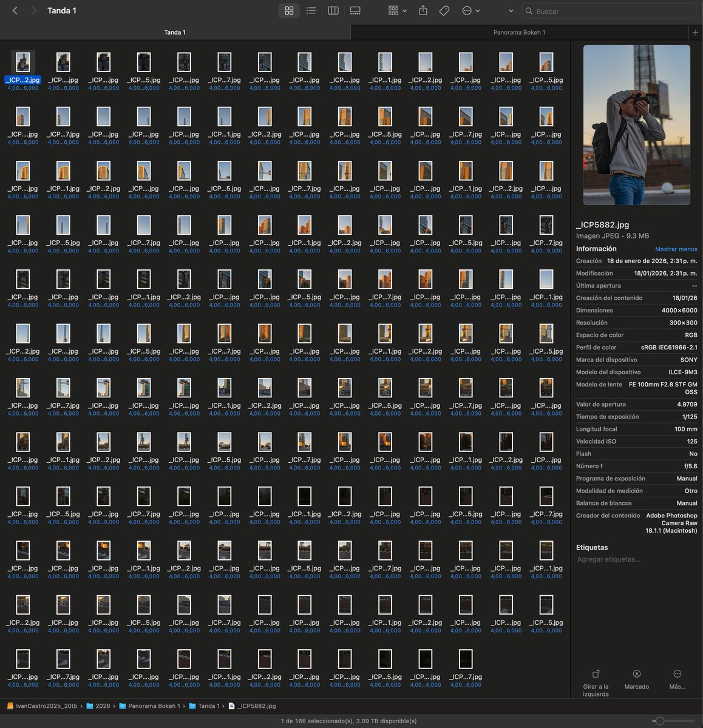This screenshot has width=703, height=728.
Task: Select the Tanda 1 tab
Action: (x=175, y=32)
